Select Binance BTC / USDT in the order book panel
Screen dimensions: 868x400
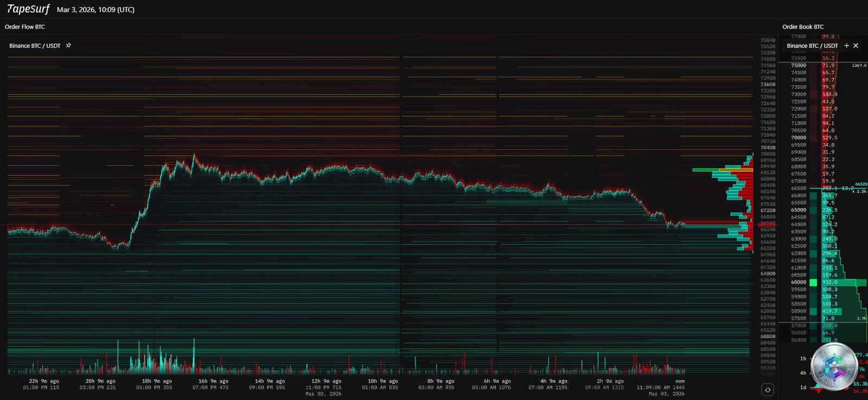tap(813, 46)
